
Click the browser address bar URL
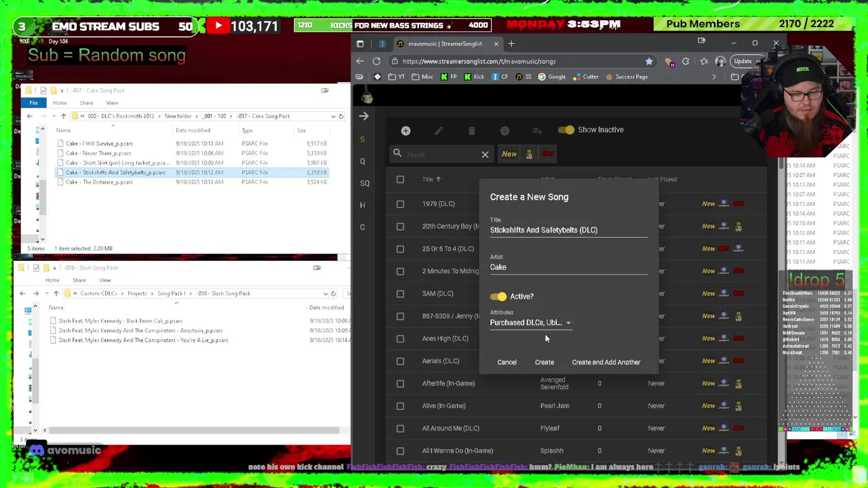(479, 61)
